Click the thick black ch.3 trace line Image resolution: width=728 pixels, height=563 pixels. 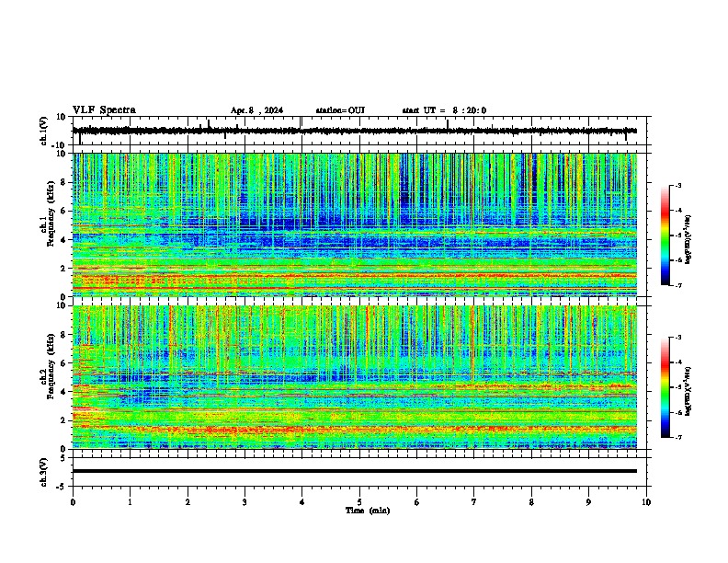354,471
